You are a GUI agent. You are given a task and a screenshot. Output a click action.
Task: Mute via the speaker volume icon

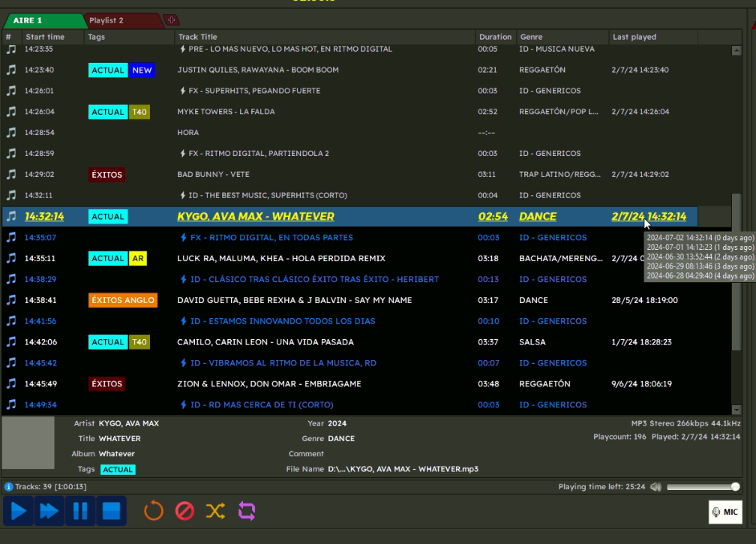(x=655, y=487)
